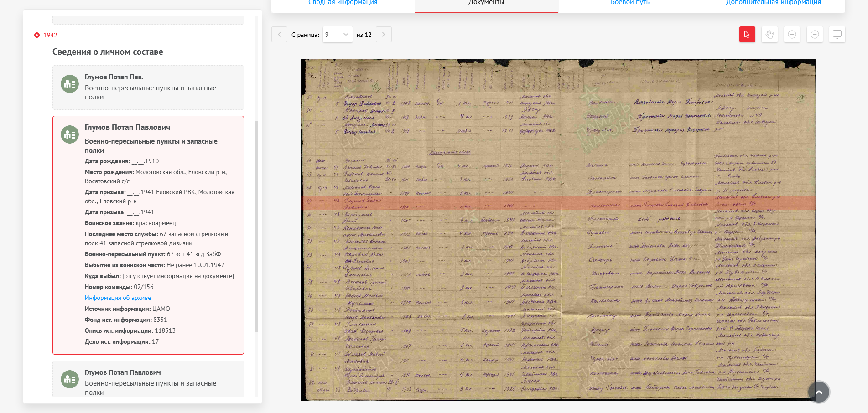Click the 1942 timeline marker

[x=37, y=35]
